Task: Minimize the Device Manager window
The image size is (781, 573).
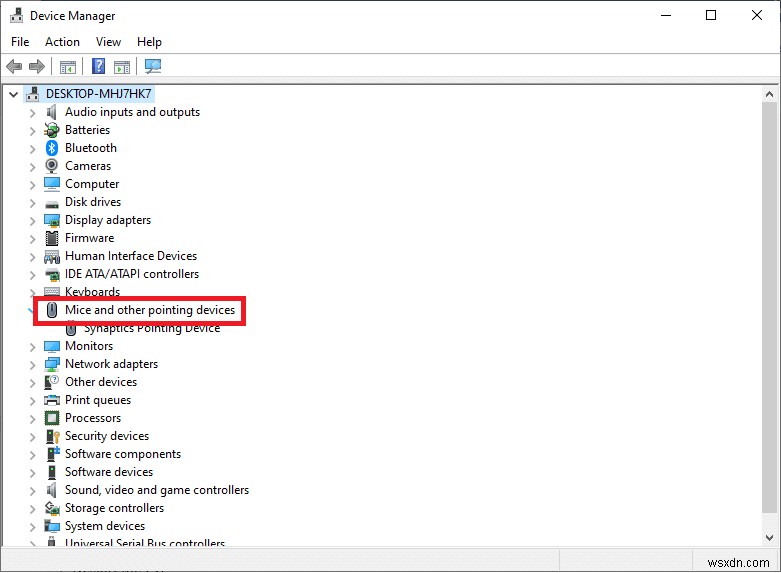Action: pyautogui.click(x=666, y=15)
